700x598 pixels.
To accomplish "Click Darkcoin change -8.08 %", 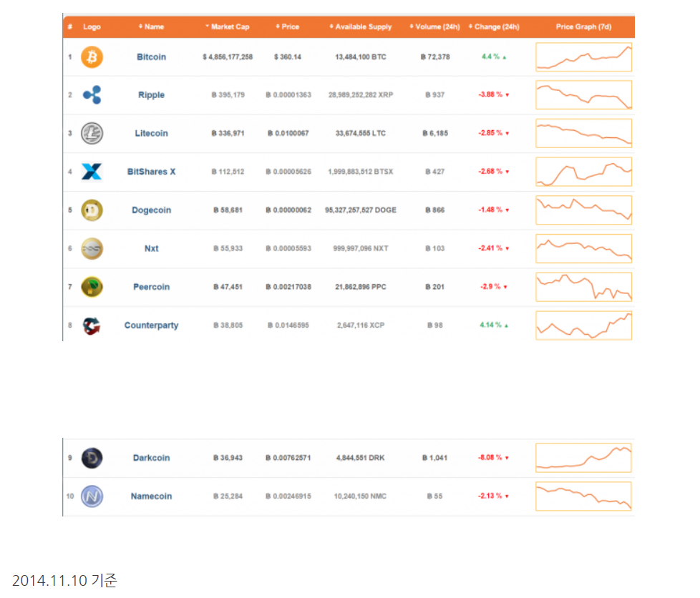I will pos(494,457).
